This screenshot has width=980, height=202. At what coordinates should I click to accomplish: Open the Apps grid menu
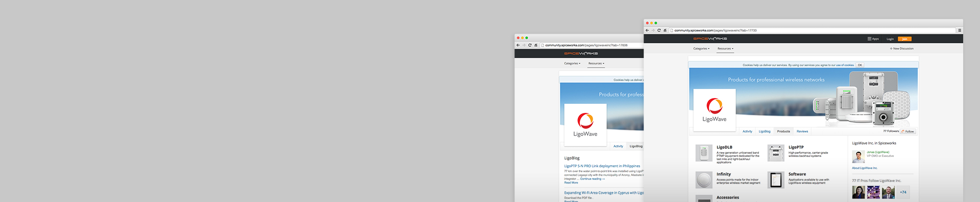tap(873, 39)
